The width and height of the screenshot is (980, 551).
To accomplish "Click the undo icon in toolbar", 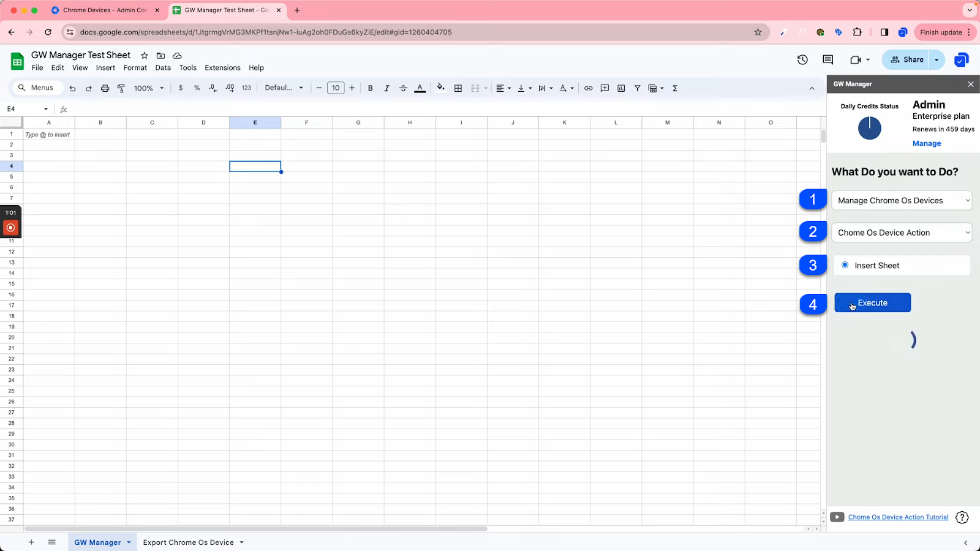I will tap(72, 88).
